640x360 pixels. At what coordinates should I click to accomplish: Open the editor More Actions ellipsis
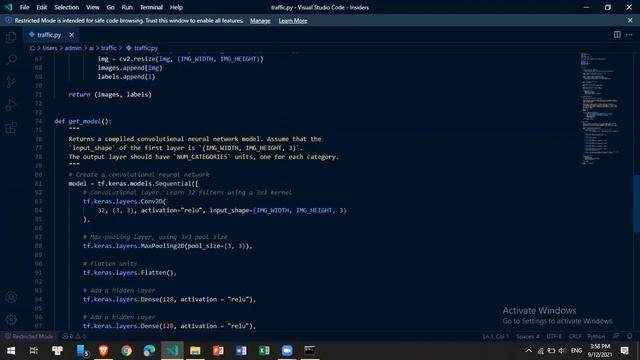[x=629, y=35]
